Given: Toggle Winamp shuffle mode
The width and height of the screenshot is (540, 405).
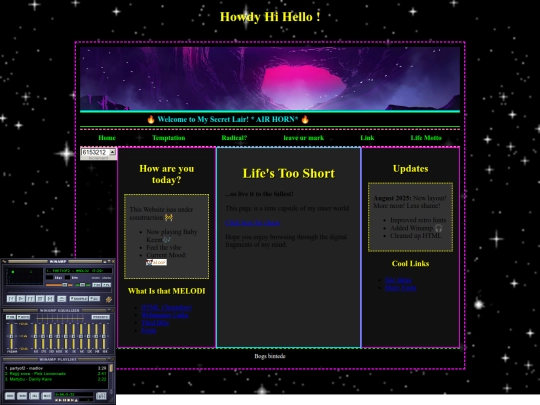Looking at the screenshot, I should [x=79, y=299].
